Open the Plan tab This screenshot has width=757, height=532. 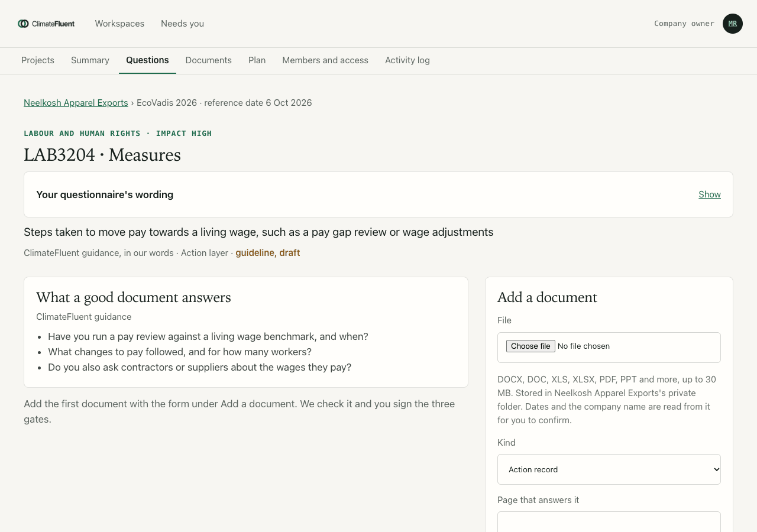click(257, 60)
